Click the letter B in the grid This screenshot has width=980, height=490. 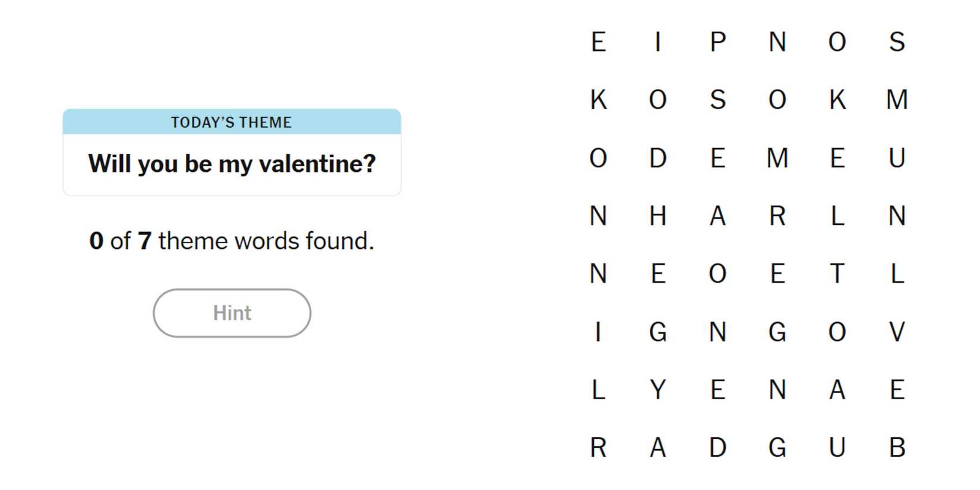(x=897, y=447)
